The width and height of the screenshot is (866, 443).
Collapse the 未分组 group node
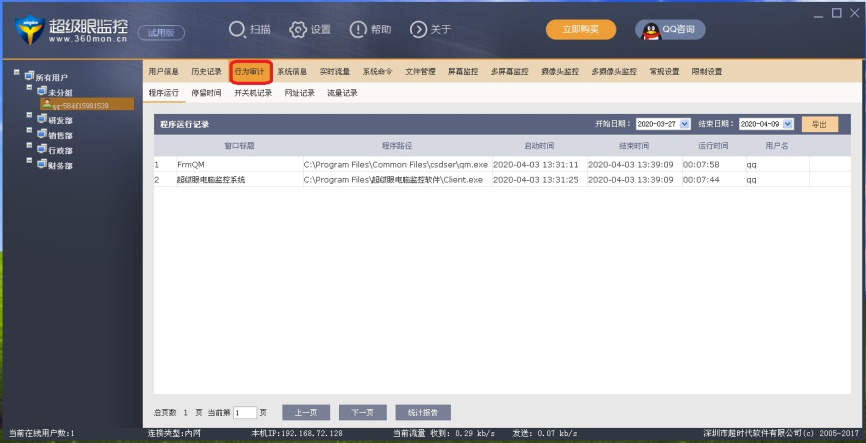pyautogui.click(x=29, y=87)
